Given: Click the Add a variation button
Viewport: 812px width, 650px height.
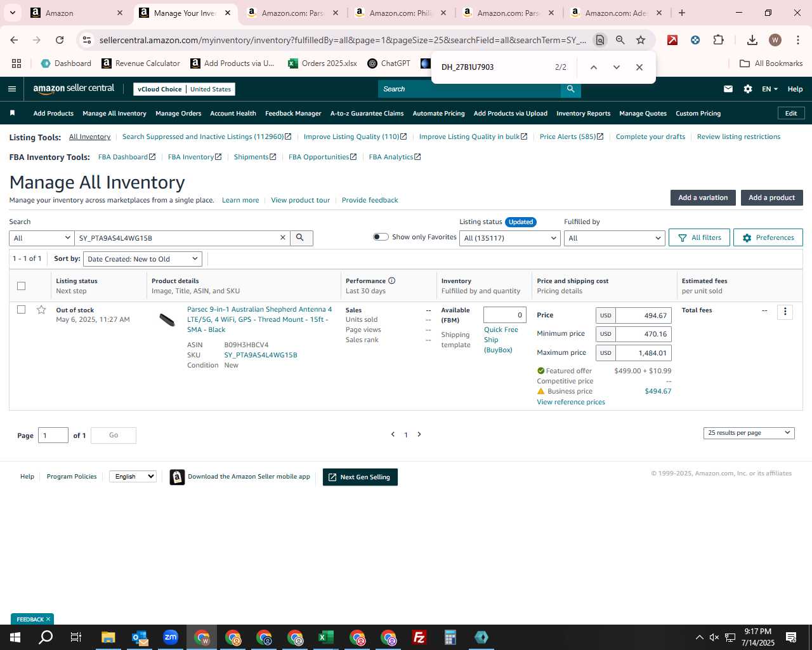Looking at the screenshot, I should tap(703, 197).
